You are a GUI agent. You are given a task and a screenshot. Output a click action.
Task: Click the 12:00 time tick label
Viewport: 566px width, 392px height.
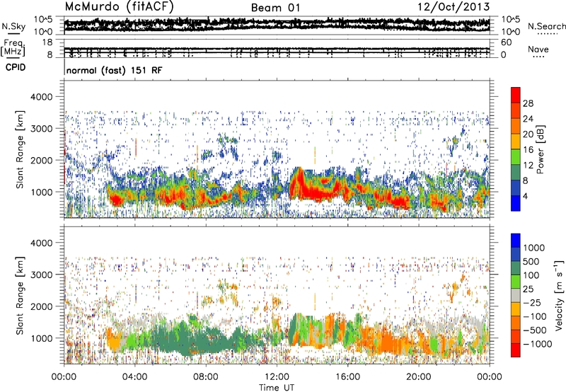pyautogui.click(x=277, y=377)
